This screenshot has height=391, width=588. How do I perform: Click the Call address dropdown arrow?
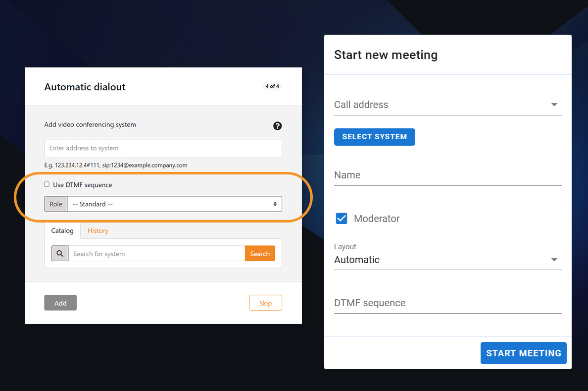(554, 105)
